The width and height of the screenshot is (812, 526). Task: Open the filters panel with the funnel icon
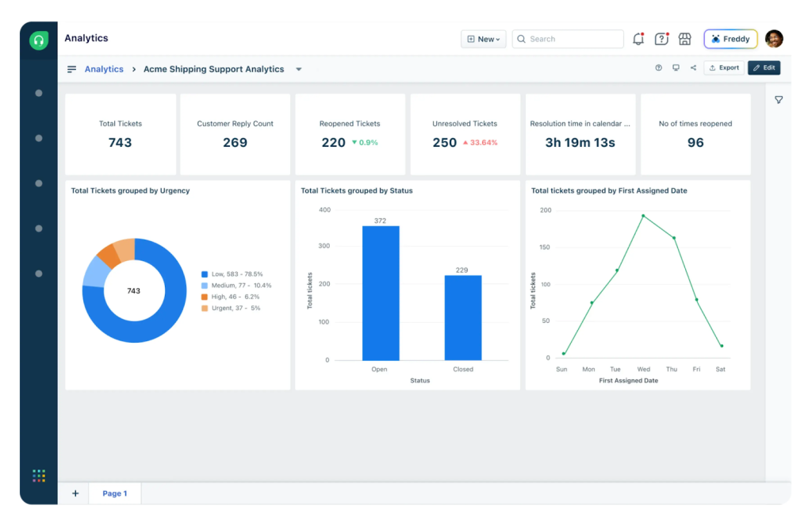coord(779,99)
